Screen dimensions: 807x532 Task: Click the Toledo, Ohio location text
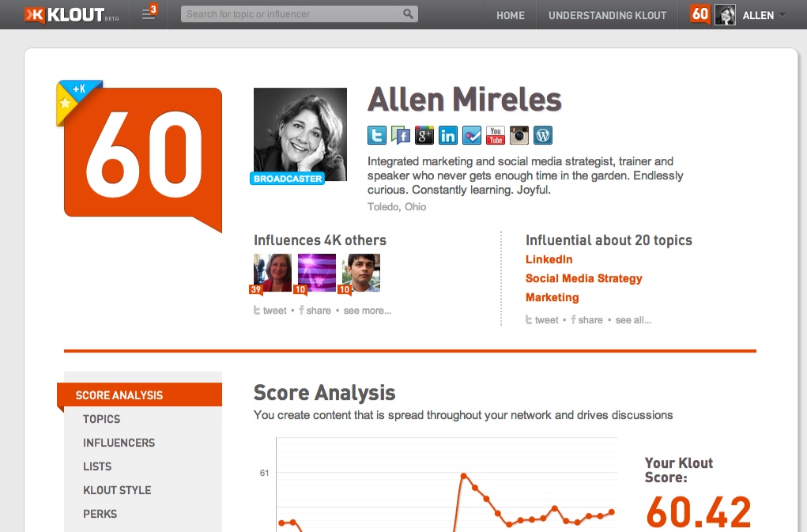tap(396, 206)
